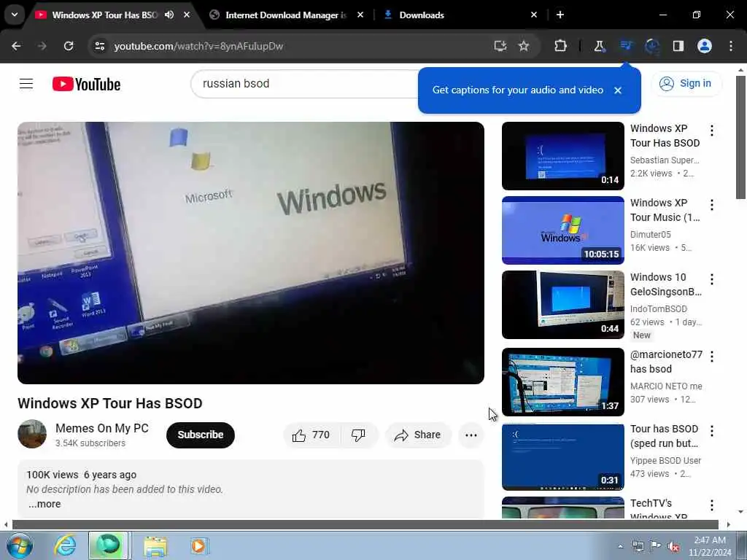
Task: Go to YouTube home via logo
Action: point(86,85)
